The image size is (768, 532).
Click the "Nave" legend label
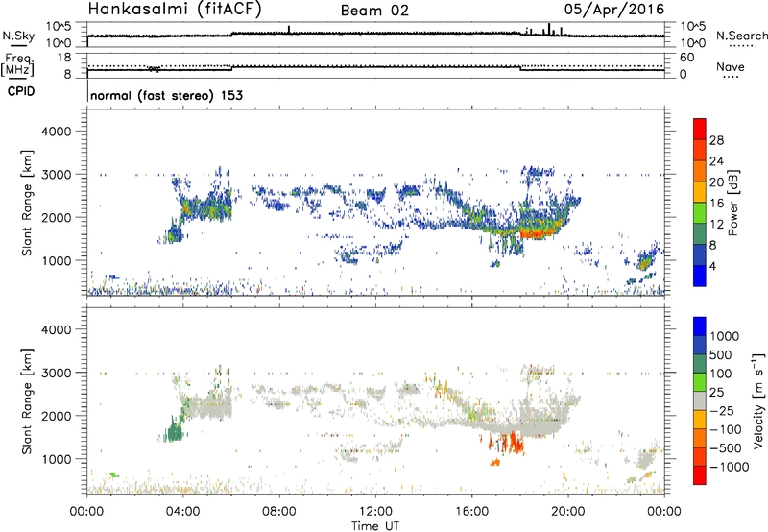click(x=731, y=67)
